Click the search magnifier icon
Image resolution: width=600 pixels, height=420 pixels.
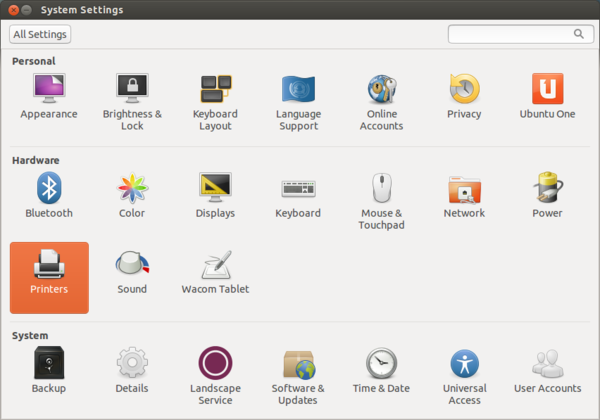(x=579, y=34)
